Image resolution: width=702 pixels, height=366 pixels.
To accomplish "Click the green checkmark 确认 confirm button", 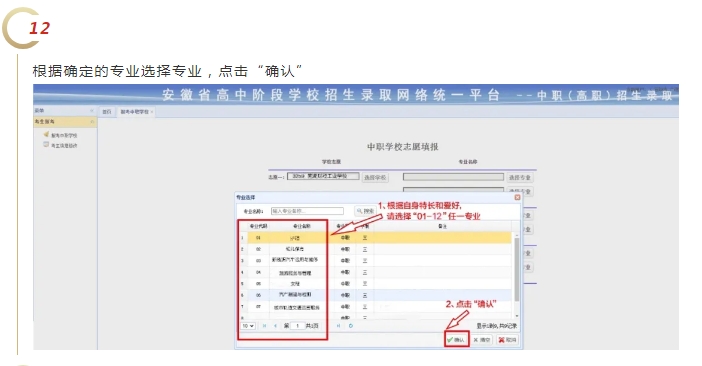I will coord(456,340).
